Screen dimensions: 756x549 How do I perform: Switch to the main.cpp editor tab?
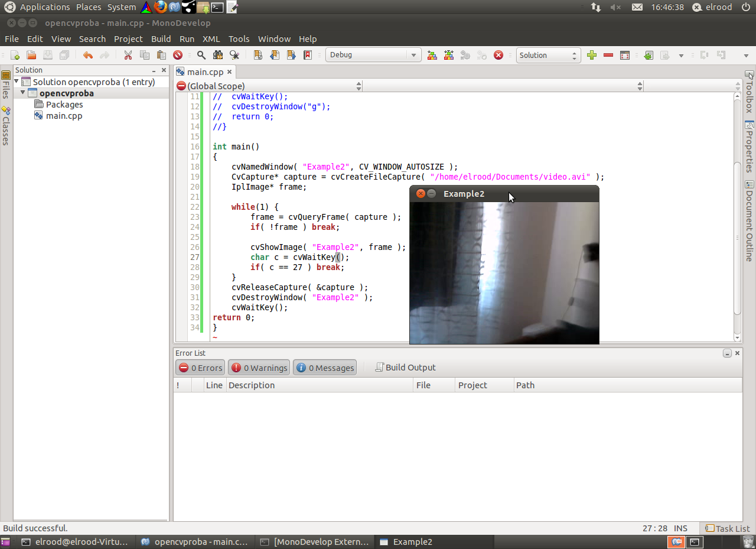click(205, 72)
